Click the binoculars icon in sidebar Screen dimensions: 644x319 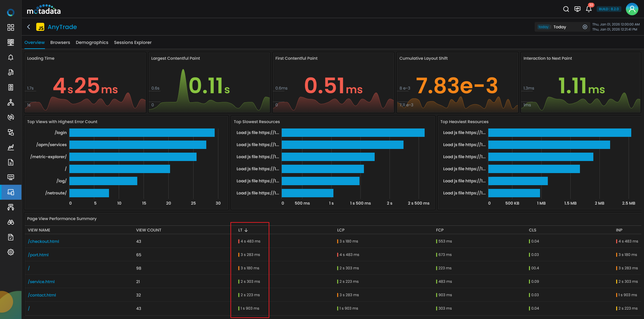11,222
